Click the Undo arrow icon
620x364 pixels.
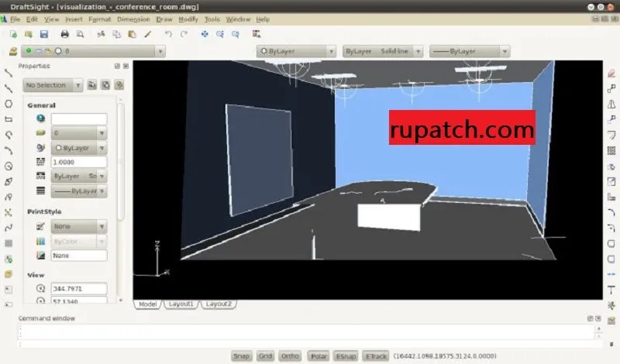click(168, 34)
